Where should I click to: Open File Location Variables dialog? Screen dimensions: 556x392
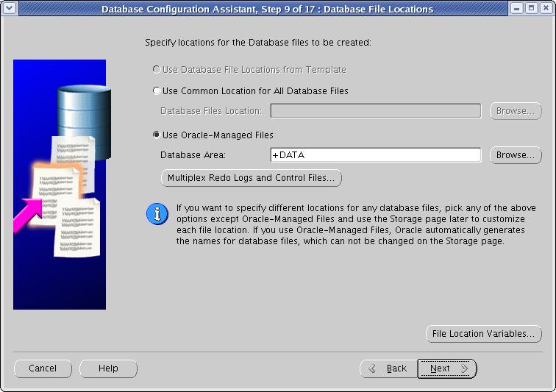click(x=484, y=334)
